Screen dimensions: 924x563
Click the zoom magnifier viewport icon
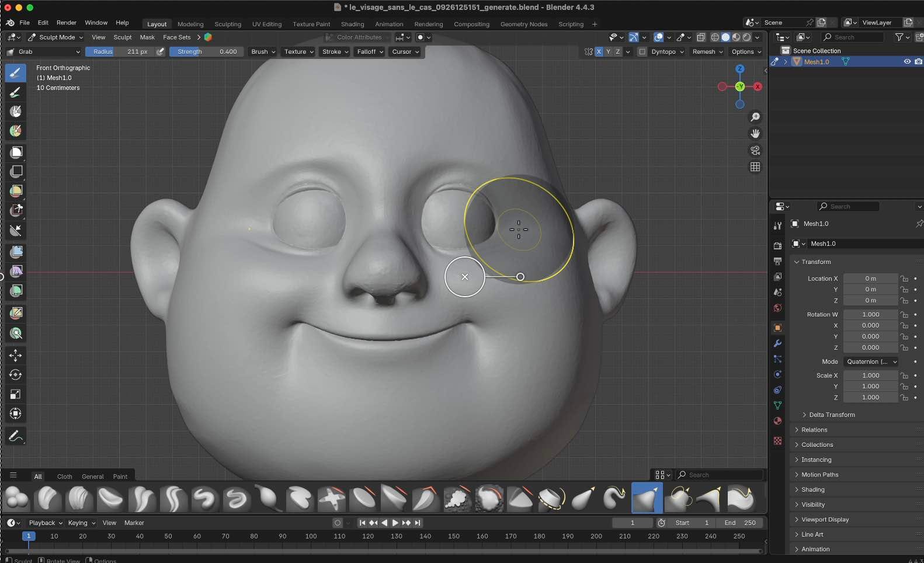click(755, 117)
